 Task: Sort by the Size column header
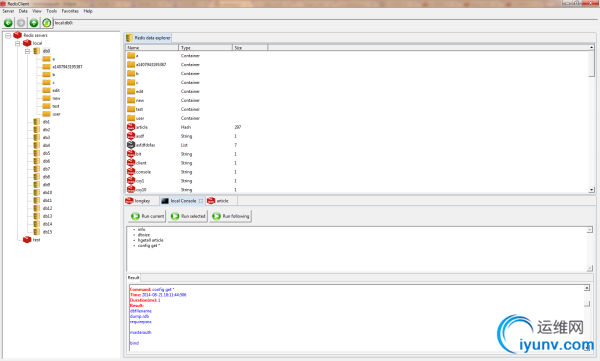point(250,47)
